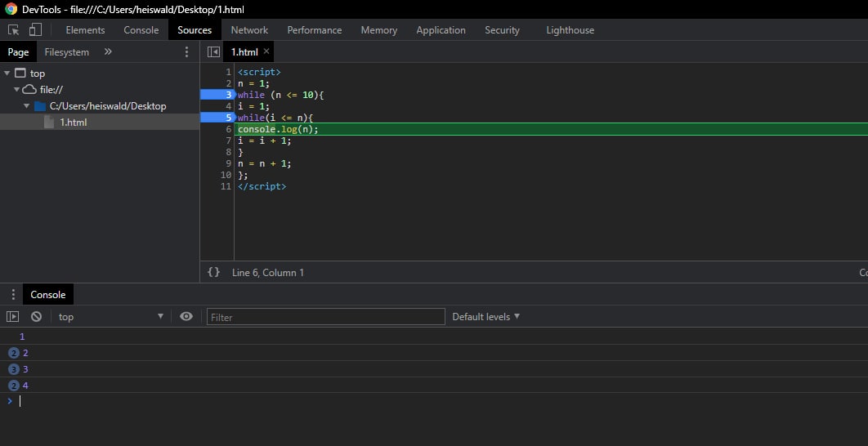Click the code line n = n + 1;
Viewport: 868px width, 446px height.
(265, 164)
